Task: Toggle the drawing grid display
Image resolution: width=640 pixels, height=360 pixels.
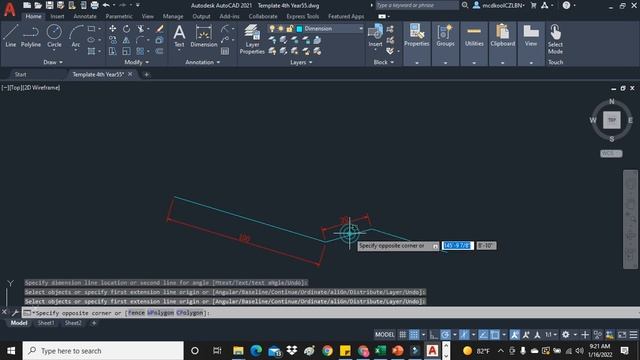Action: (402, 335)
